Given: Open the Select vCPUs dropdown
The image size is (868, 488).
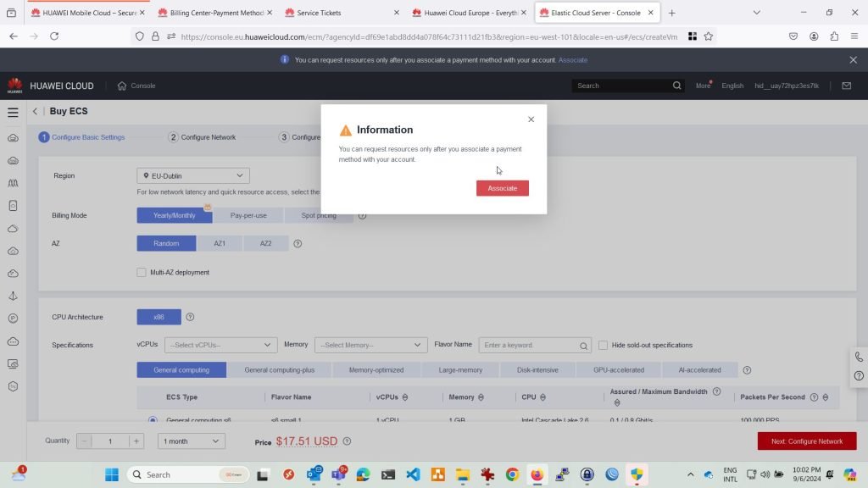Looking at the screenshot, I should [221, 346].
